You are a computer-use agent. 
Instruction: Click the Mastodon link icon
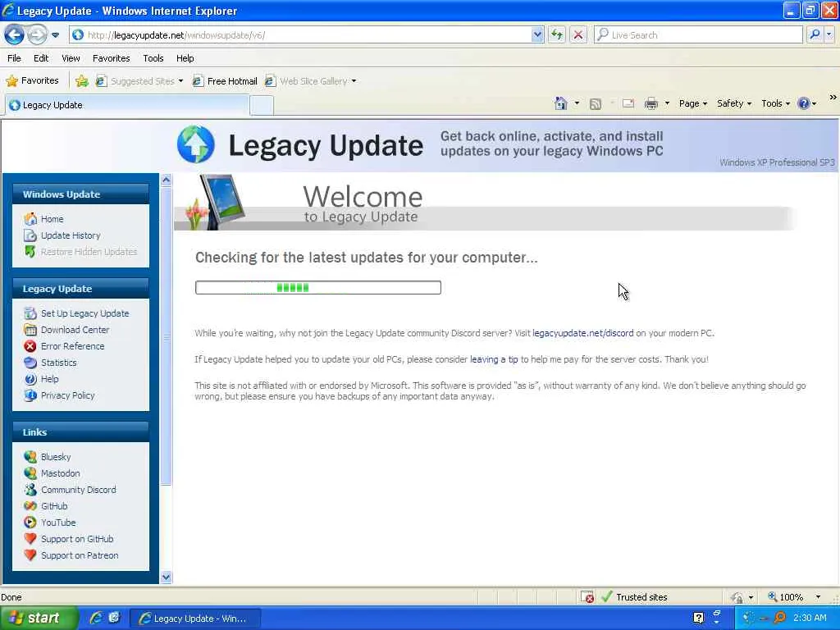30,473
